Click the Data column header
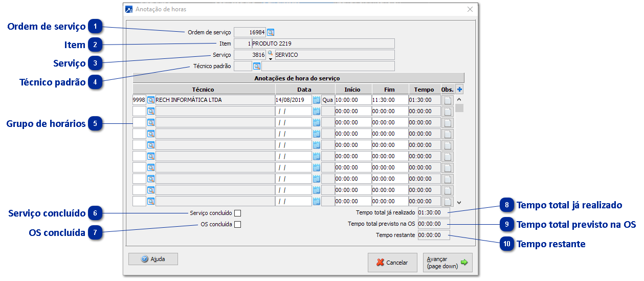The height and width of the screenshot is (281, 644). click(304, 90)
